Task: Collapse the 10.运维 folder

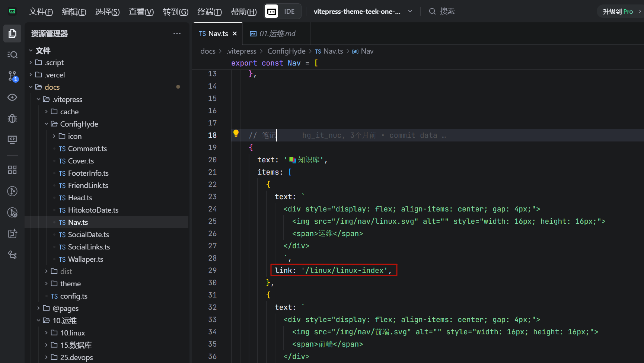Action: (x=64, y=321)
